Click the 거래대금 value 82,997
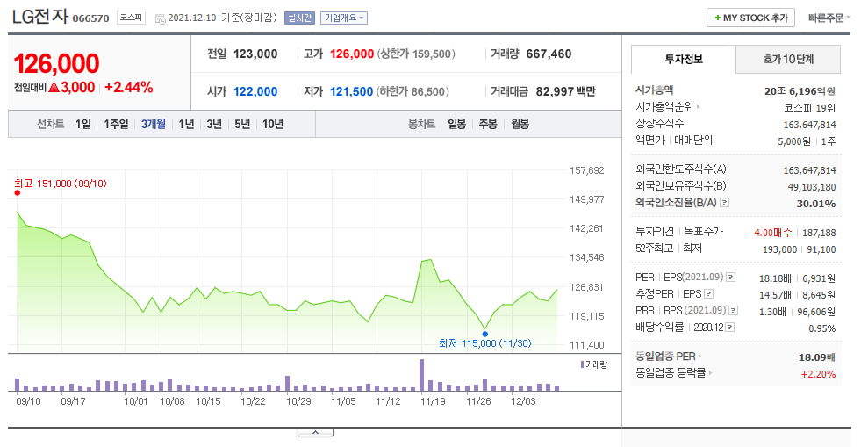The image size is (868, 447). 555,91
